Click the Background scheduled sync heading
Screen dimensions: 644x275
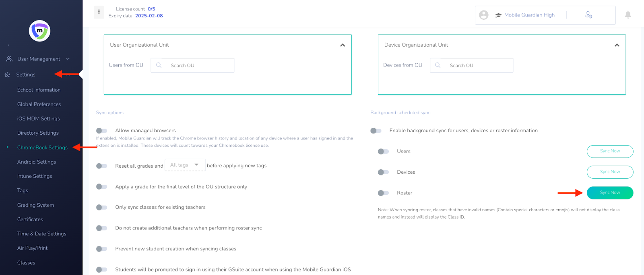[x=400, y=112]
